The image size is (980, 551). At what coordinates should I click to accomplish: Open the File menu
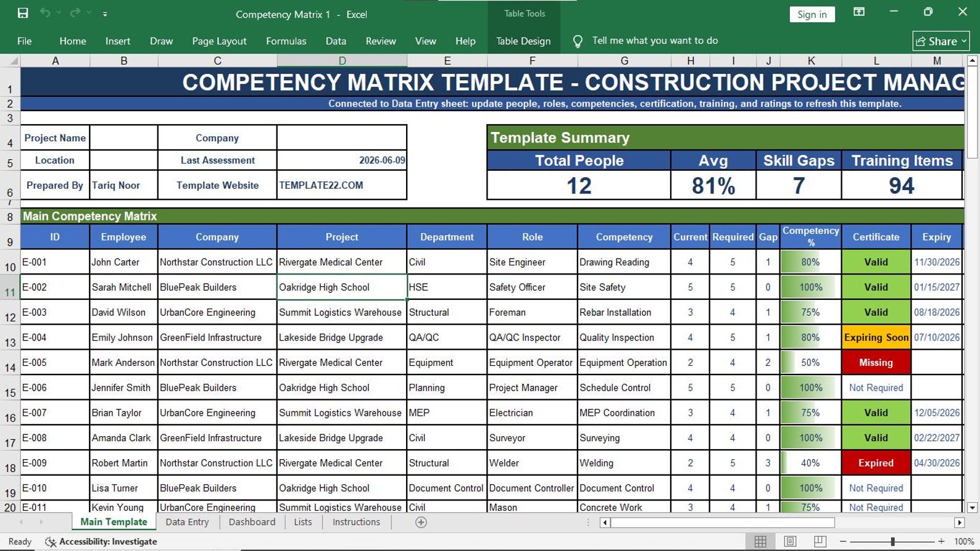25,41
